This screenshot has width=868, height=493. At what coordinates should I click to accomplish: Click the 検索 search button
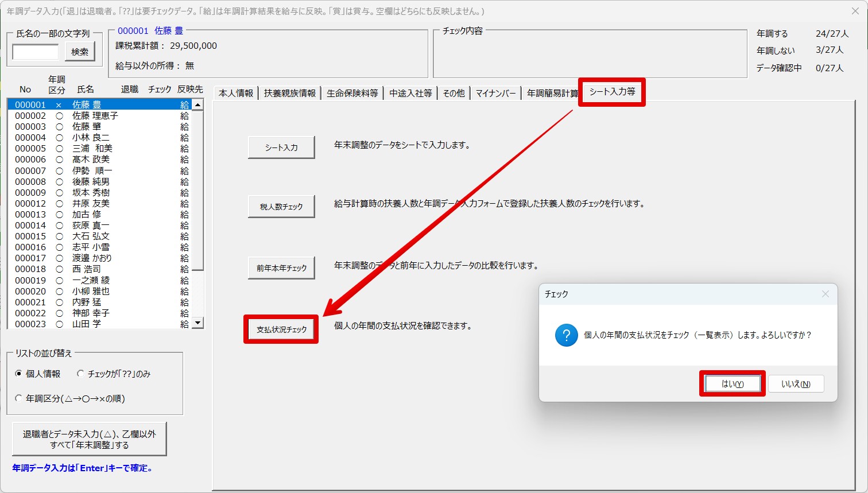[80, 52]
